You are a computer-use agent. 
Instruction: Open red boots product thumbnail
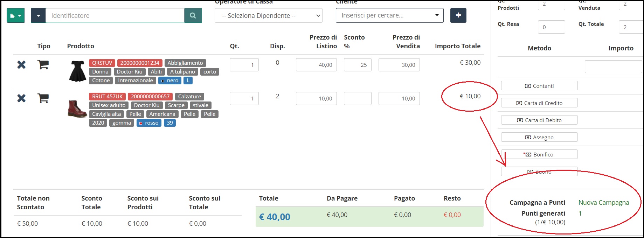77,109
